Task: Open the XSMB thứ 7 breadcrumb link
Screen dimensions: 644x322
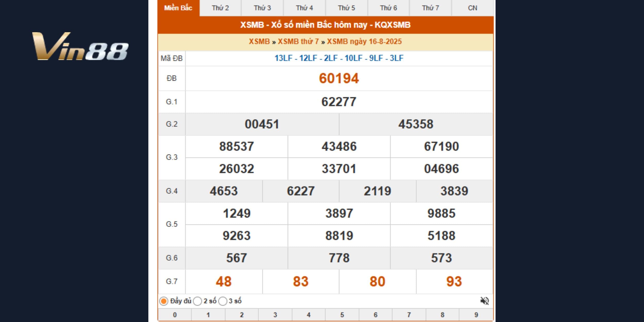Action: [298, 41]
